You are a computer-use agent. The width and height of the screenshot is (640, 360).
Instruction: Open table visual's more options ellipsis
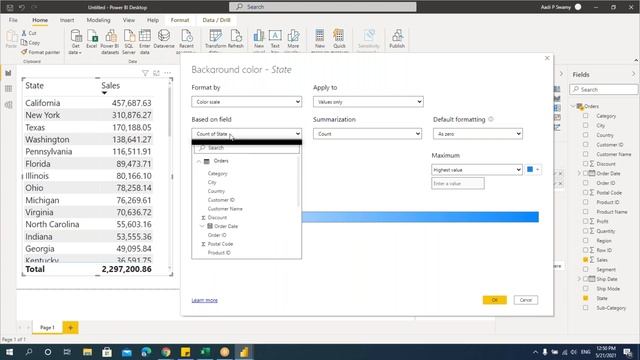click(168, 73)
